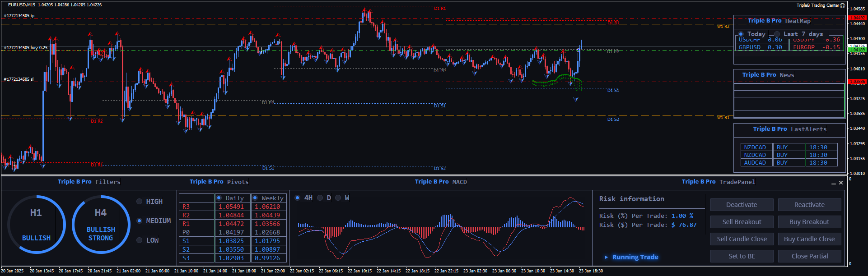Click the TripleB Trading Center smiley icon
The height and width of the screenshot is (276, 868).
click(842, 5)
